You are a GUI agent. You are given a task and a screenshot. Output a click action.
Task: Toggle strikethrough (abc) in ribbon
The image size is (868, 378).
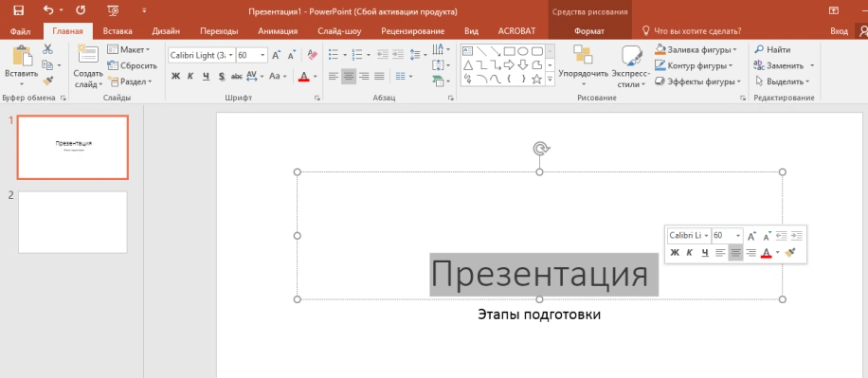coord(236,77)
